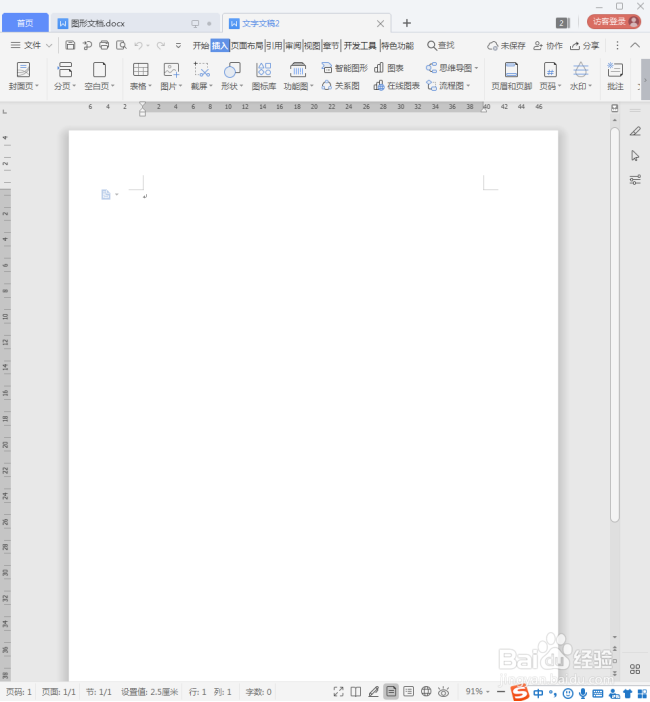The height and width of the screenshot is (702, 650).
Task: Click the 未保存 cloud status button
Action: [506, 46]
